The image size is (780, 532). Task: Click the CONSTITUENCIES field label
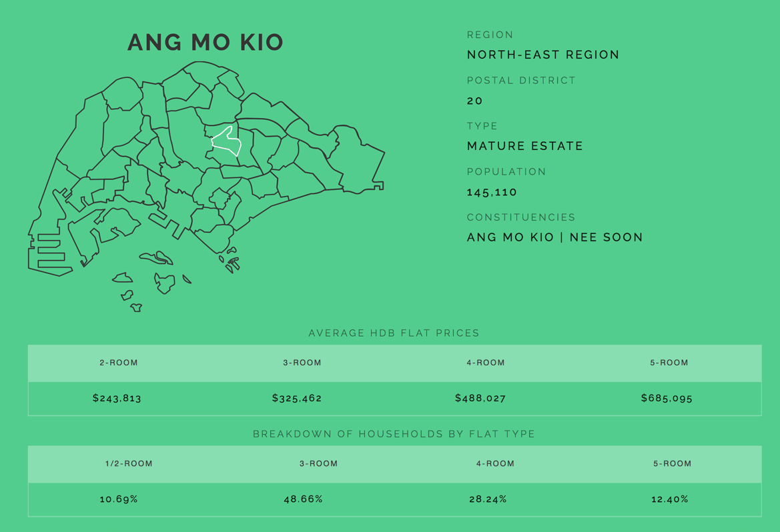point(521,217)
